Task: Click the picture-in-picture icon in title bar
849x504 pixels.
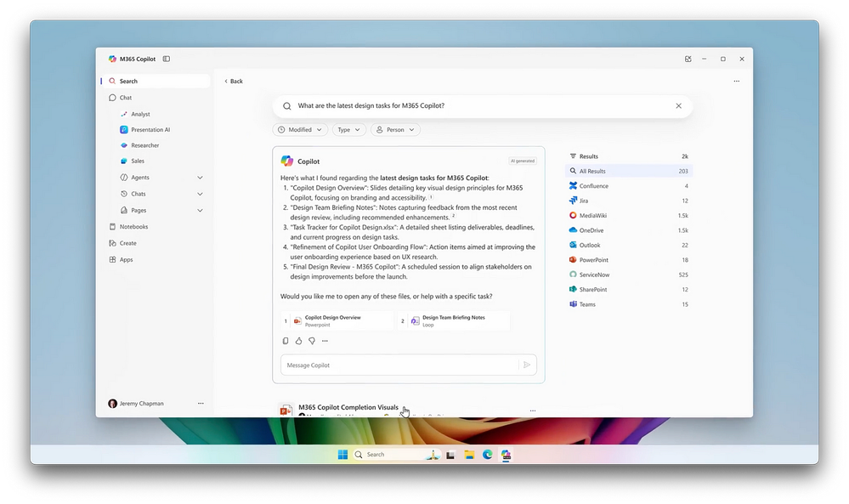Action: 688,59
